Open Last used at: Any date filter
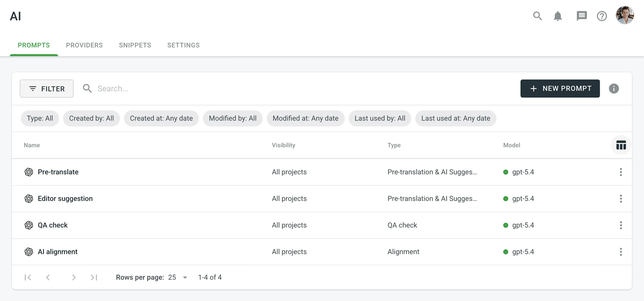 pos(456,118)
